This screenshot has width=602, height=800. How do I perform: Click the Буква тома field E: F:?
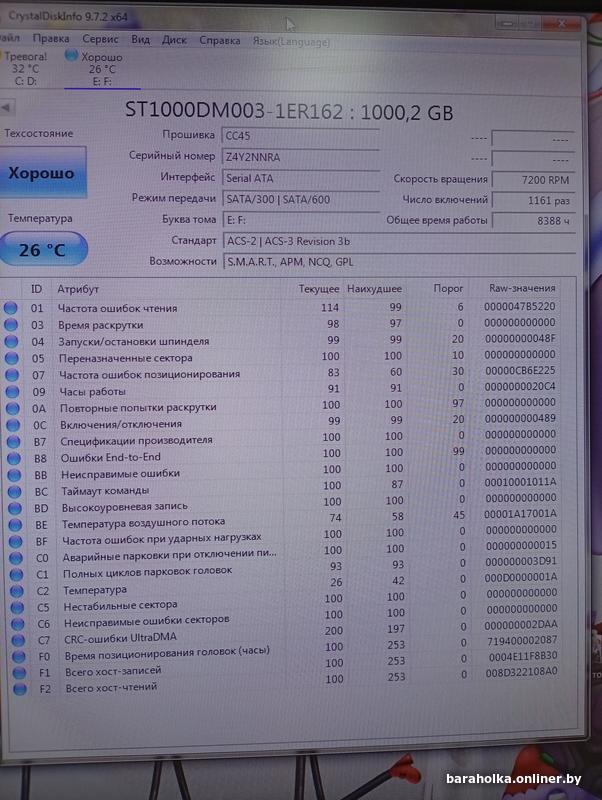(301, 220)
